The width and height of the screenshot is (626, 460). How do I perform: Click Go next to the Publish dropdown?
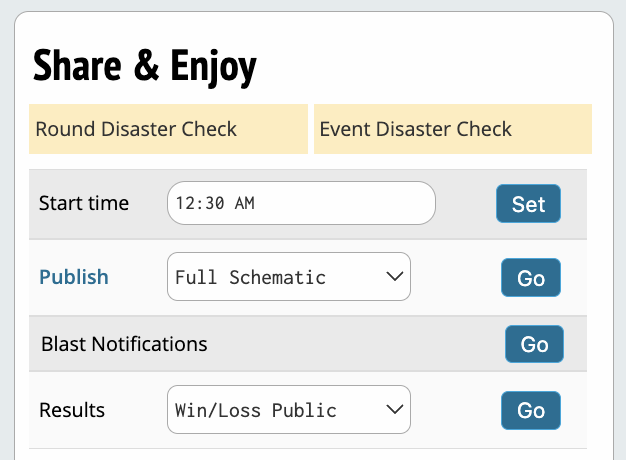531,278
